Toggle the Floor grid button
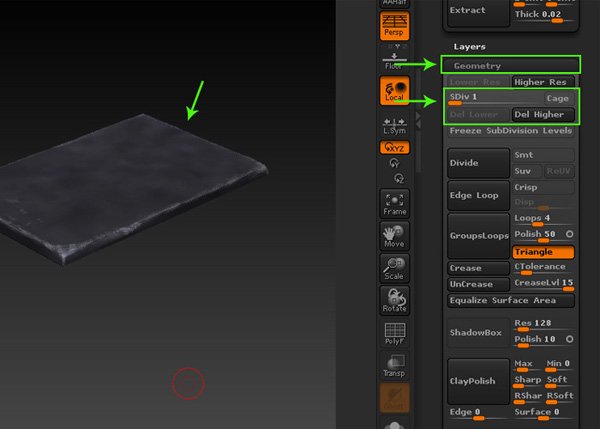Screen dimensions: 600x429 click(395, 61)
